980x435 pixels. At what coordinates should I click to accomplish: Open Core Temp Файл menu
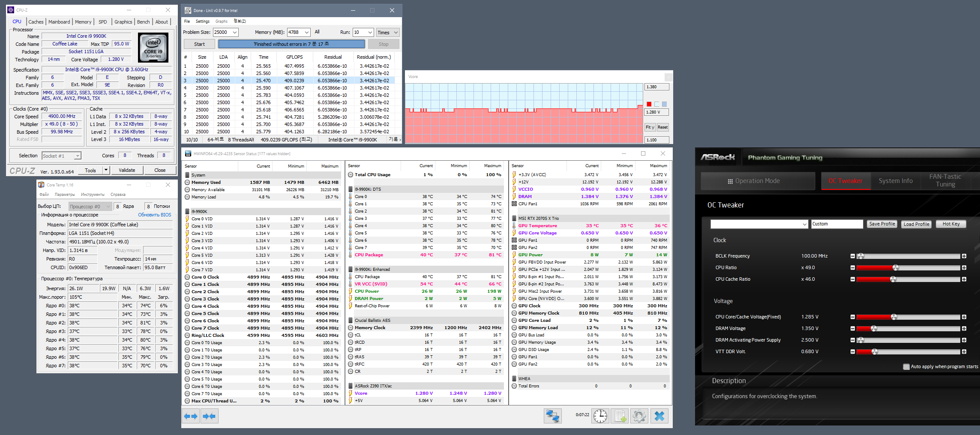[x=44, y=195]
